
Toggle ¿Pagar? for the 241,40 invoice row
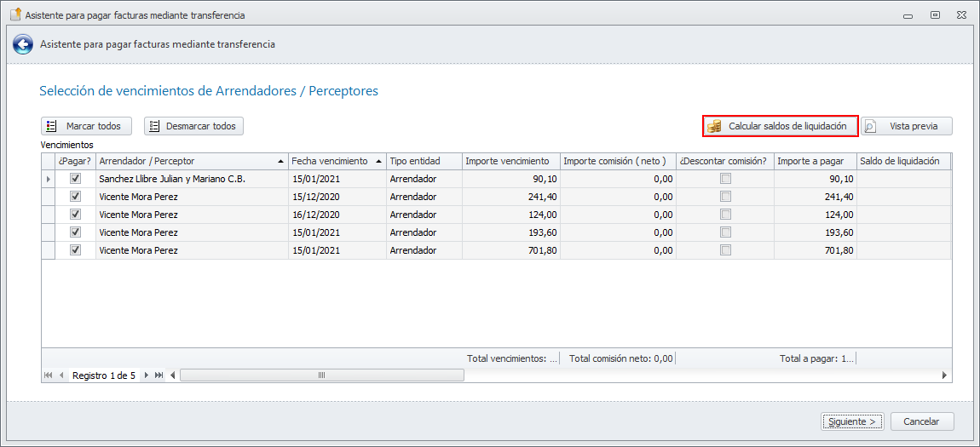75,197
